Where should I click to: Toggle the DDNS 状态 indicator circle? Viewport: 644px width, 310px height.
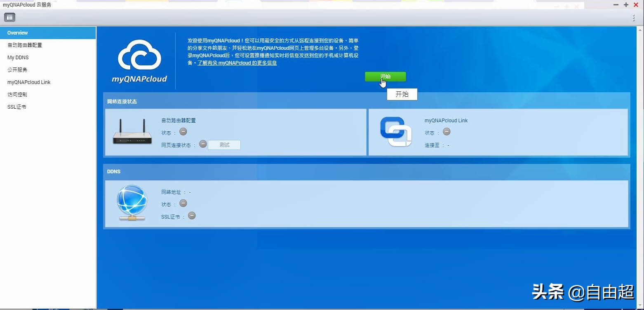click(x=183, y=203)
